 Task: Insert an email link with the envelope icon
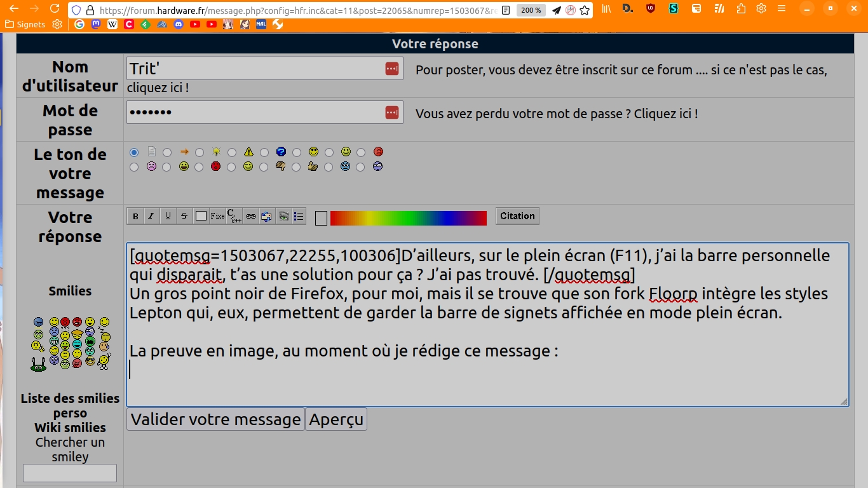267,216
